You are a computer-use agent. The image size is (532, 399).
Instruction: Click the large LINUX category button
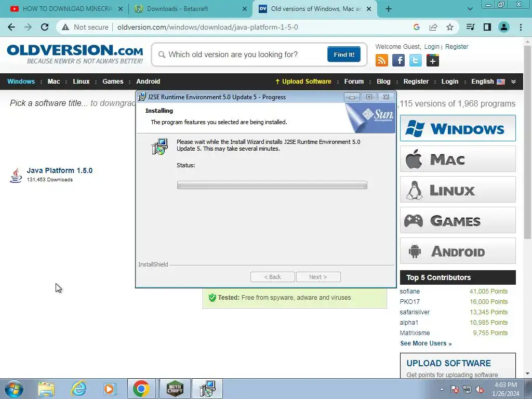(x=458, y=189)
